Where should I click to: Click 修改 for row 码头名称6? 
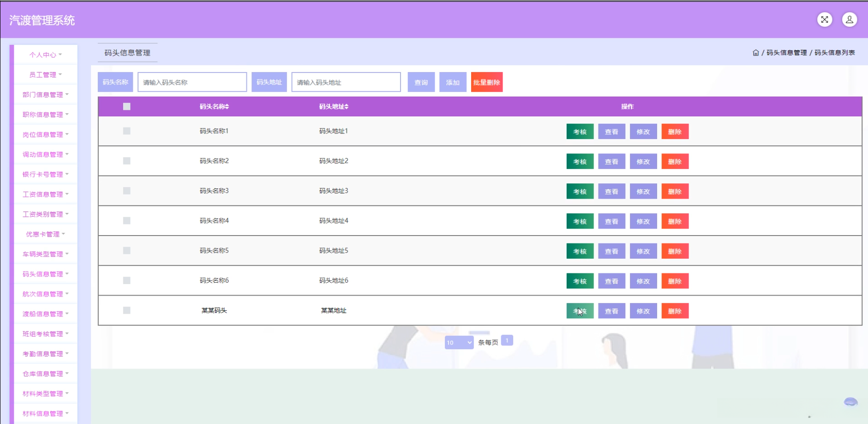pos(643,281)
